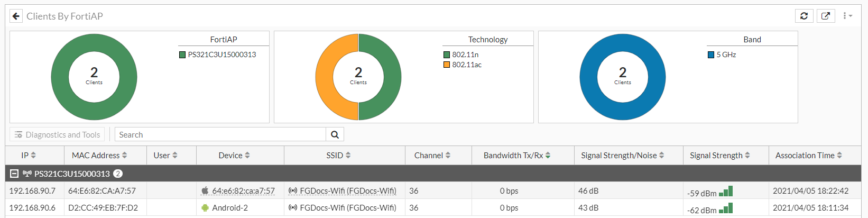Image resolution: width=868 pixels, height=218 pixels.
Task: Click signal bars for -62 dBm client
Action: [x=726, y=208]
